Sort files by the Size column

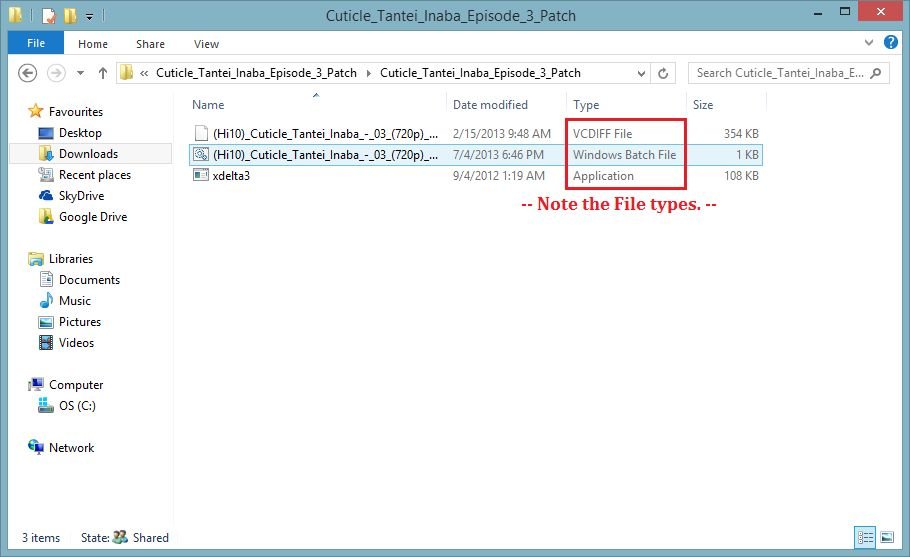point(703,105)
